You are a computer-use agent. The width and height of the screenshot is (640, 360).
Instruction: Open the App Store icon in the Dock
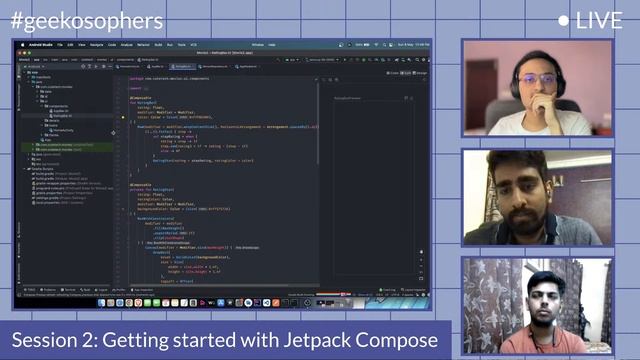pyautogui.click(x=220, y=302)
